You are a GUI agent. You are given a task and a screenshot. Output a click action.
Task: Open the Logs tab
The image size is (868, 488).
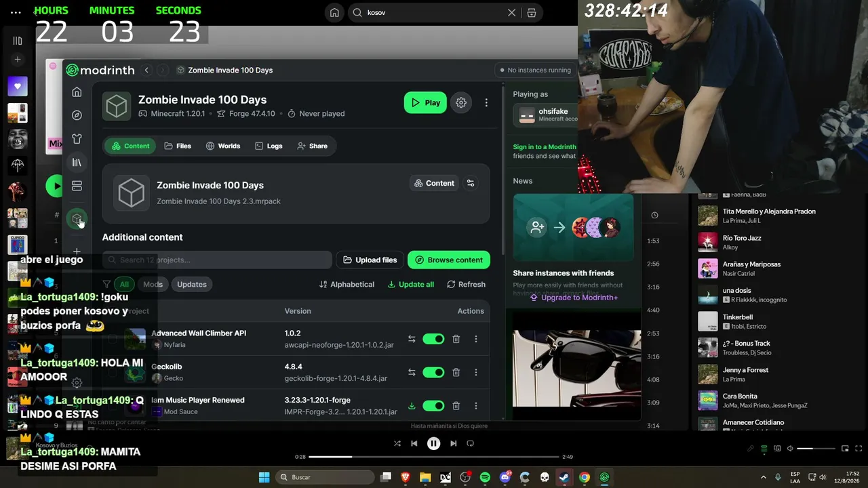[x=269, y=146]
